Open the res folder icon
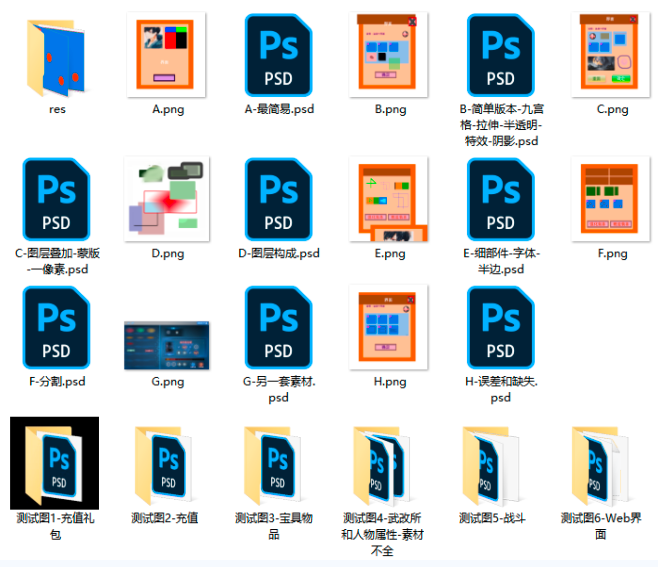Screen dimensions: 658x567 click(x=56, y=58)
